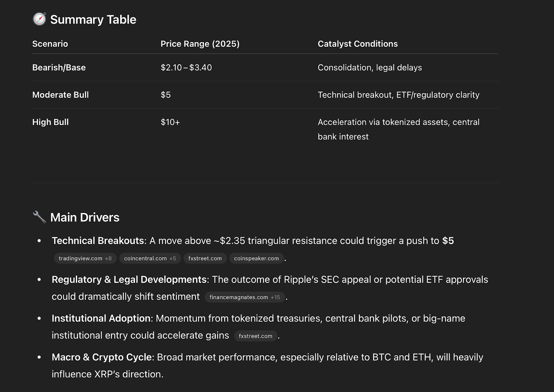
Task: Click the Bearish/Base row label
Action: coord(59,68)
